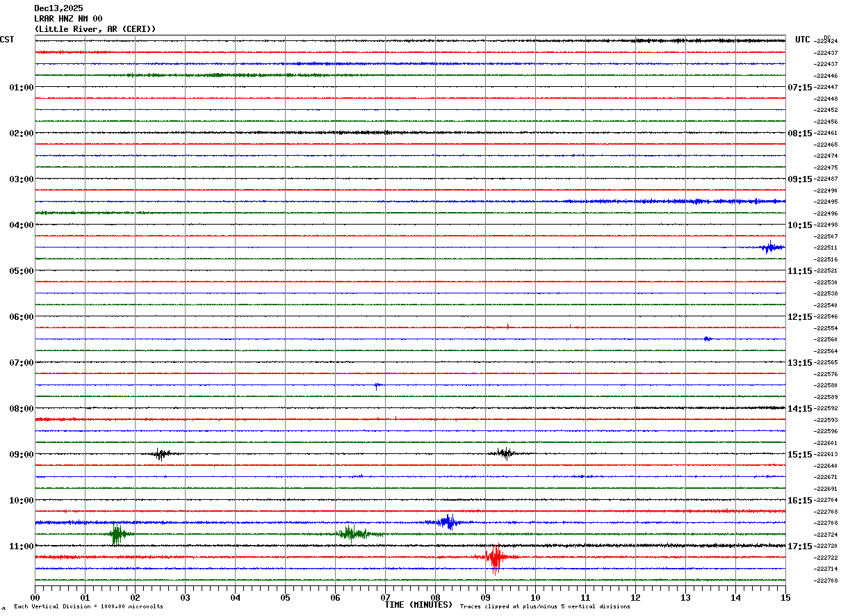This screenshot has height=616, width=841.
Task: Click the Little River, AR (CERI) location text
Action: (95, 29)
